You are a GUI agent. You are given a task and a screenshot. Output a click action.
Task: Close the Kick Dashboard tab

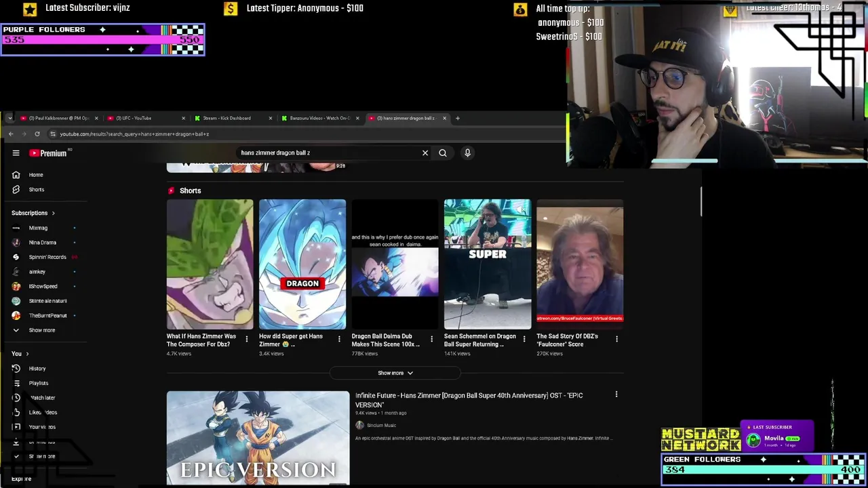pos(271,119)
